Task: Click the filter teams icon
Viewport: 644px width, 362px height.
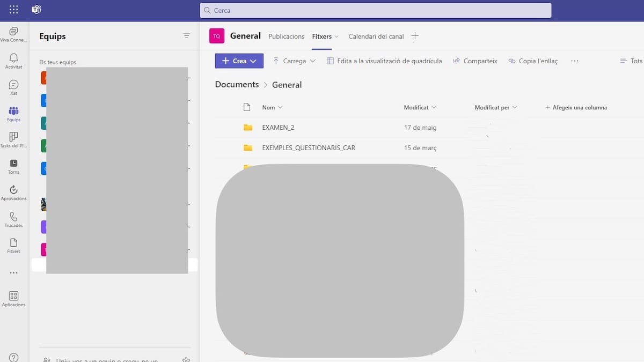Action: pyautogui.click(x=186, y=36)
